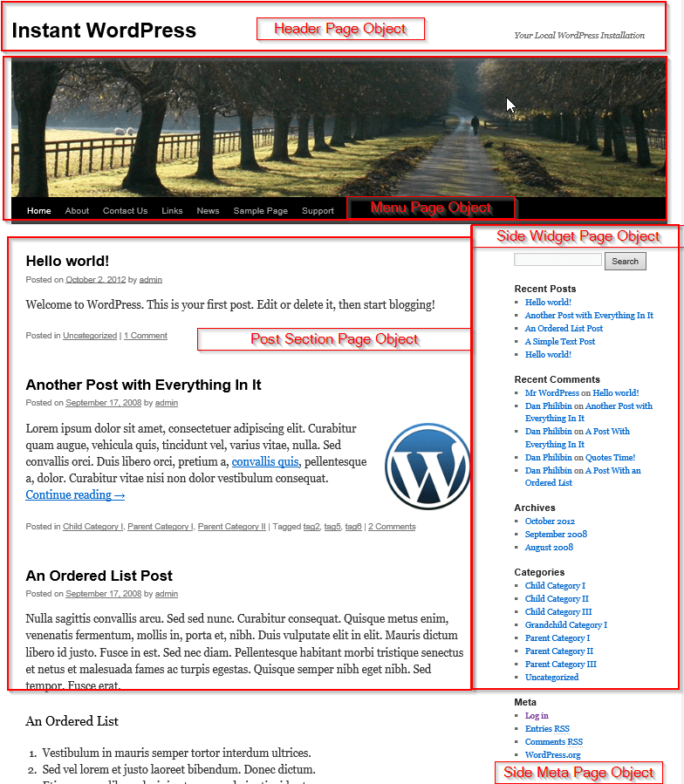Open Uncategorized link below Hello world! post
Screen dimensions: 684x784
pyautogui.click(x=90, y=336)
